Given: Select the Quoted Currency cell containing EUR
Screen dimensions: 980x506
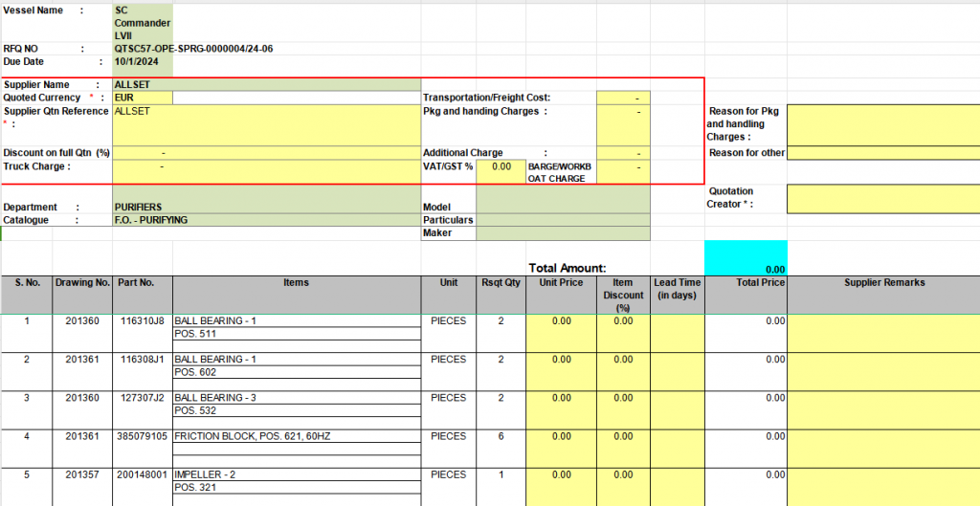Looking at the screenshot, I should point(143,98).
